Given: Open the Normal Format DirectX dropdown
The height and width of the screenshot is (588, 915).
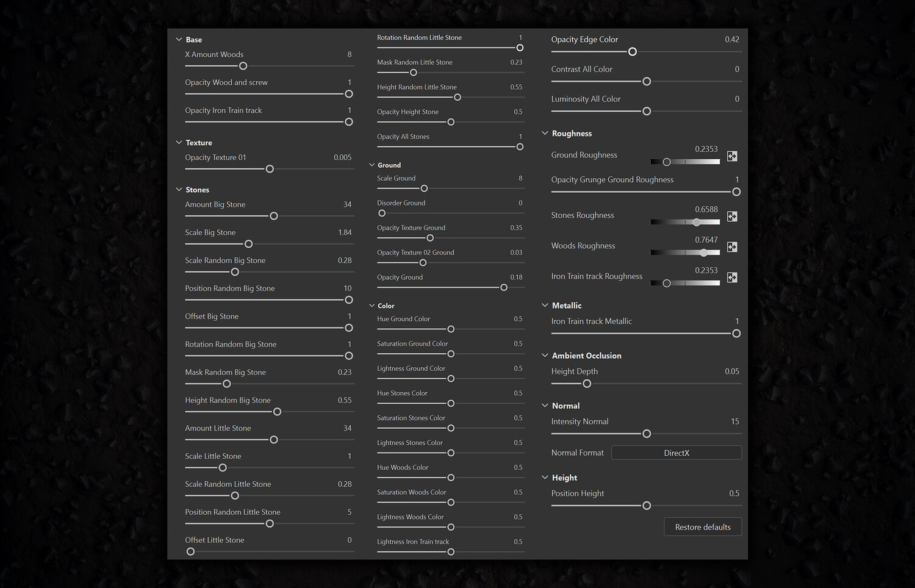Looking at the screenshot, I should pyautogui.click(x=676, y=453).
